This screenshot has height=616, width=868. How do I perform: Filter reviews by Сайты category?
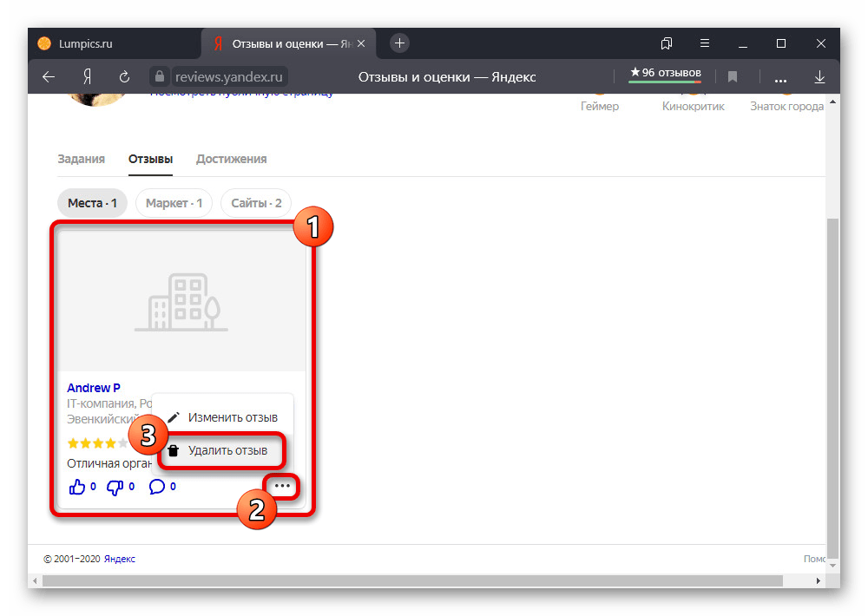256,203
